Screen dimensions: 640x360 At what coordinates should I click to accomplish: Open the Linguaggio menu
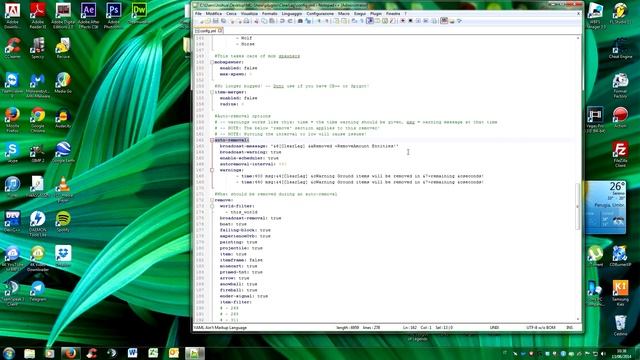coord(291,13)
